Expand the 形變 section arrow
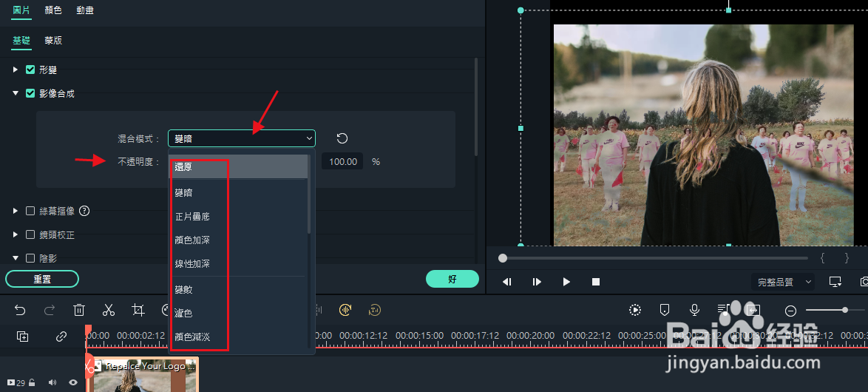 coord(16,70)
